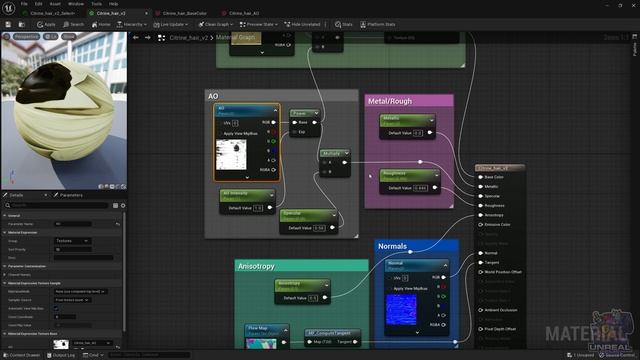
Task: Click the graph overview icon beside breadcrumb
Action: pyautogui.click(x=162, y=38)
